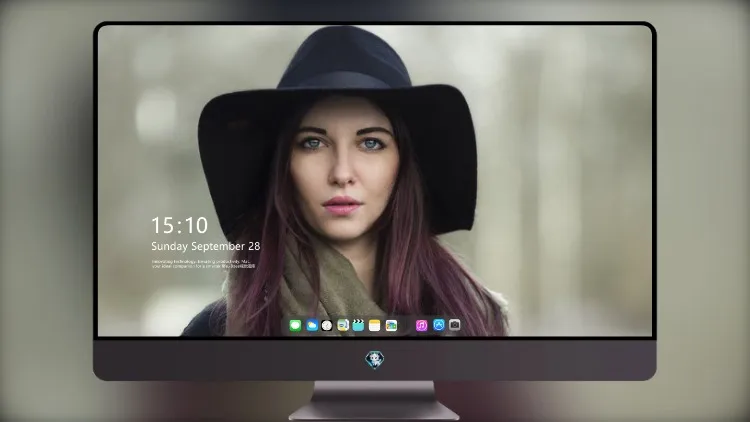Open the gray Camera app
Viewport: 750px width, 422px height.
coord(455,325)
